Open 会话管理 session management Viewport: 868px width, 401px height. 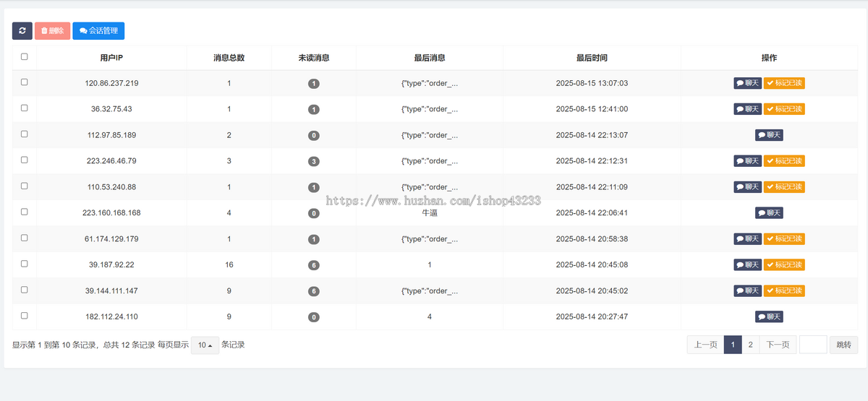tap(98, 31)
